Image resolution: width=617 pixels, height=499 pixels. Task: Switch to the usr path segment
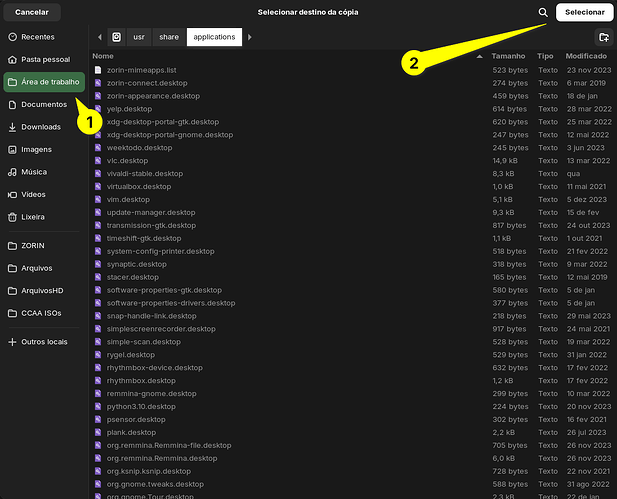(140, 37)
